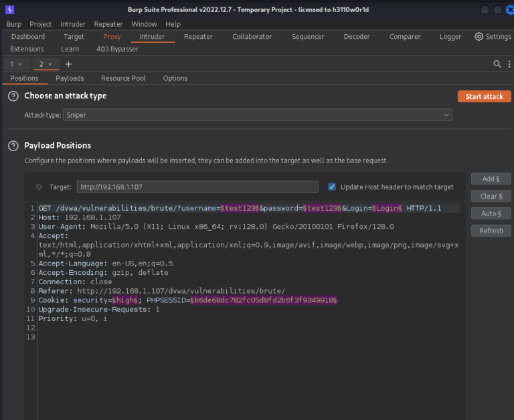This screenshot has width=514, height=420.
Task: Open the Repeater menu in menu bar
Action: coord(108,24)
